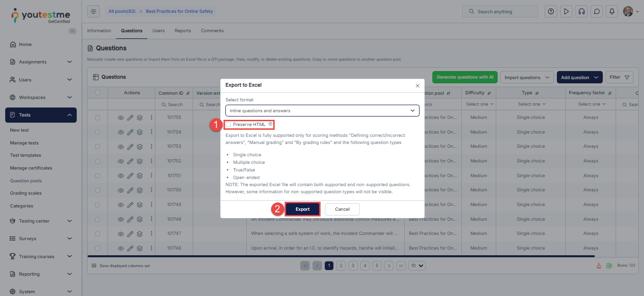Click the help question mark icon in top bar
Image resolution: width=644 pixels, height=296 pixels.
pyautogui.click(x=551, y=11)
